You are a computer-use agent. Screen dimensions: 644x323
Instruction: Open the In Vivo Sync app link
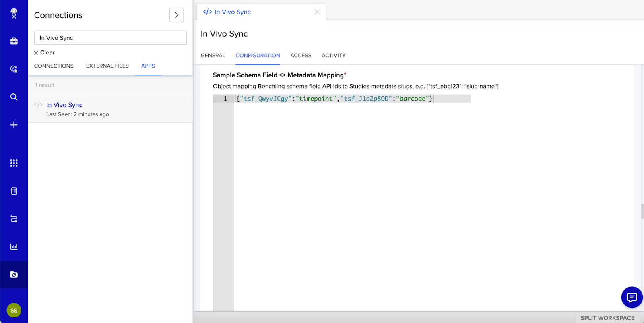(x=64, y=105)
